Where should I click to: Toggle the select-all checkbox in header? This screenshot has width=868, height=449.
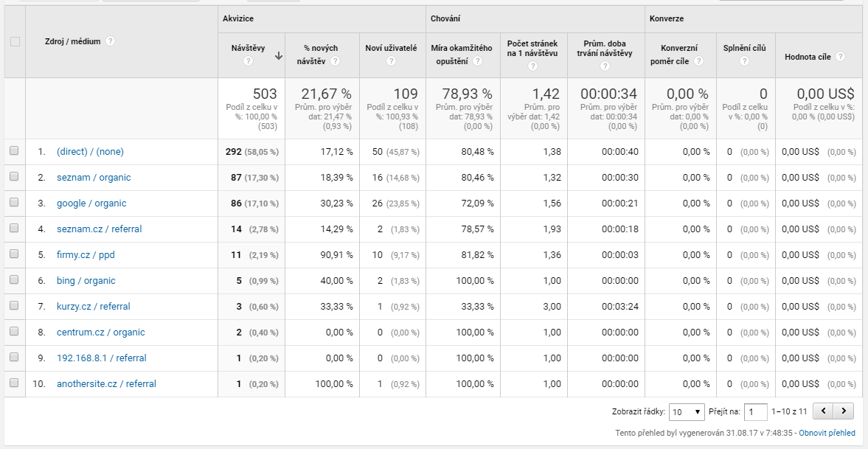pos(15,41)
